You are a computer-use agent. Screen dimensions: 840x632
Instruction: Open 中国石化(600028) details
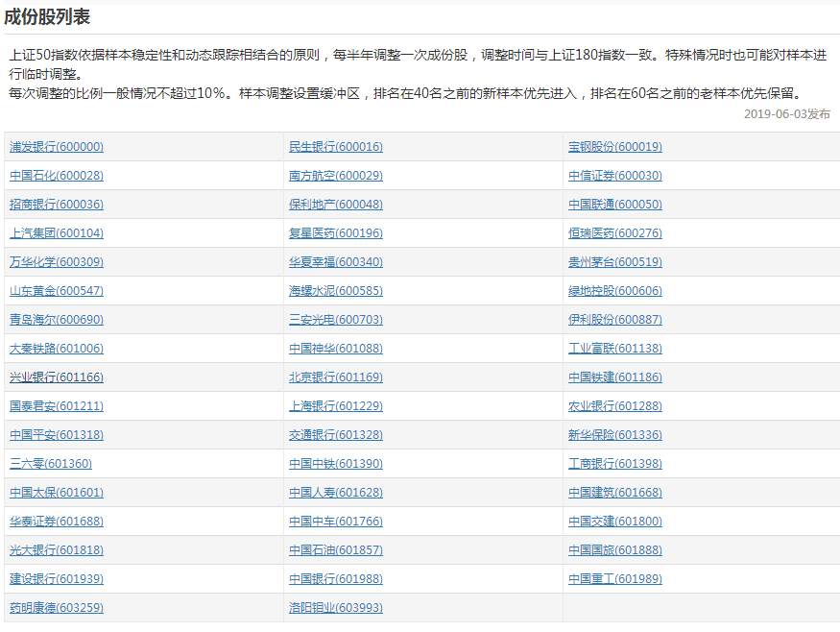(x=57, y=176)
